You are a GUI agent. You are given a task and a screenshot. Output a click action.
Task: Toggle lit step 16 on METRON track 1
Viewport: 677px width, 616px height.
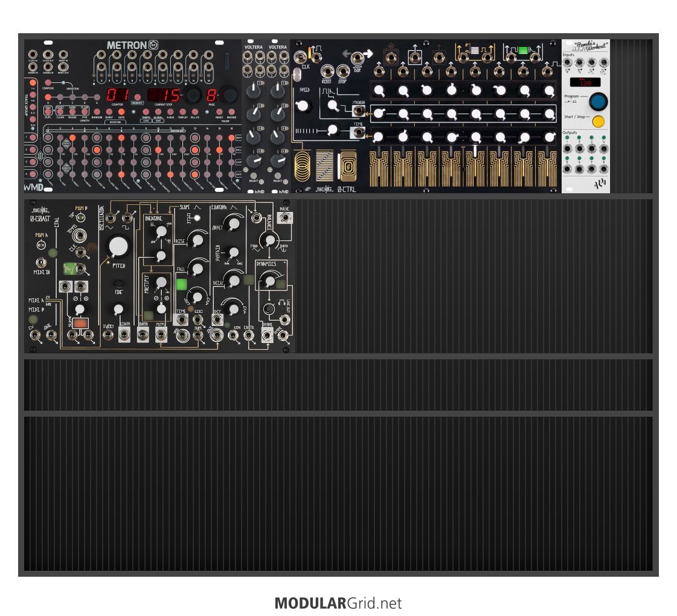click(x=231, y=138)
